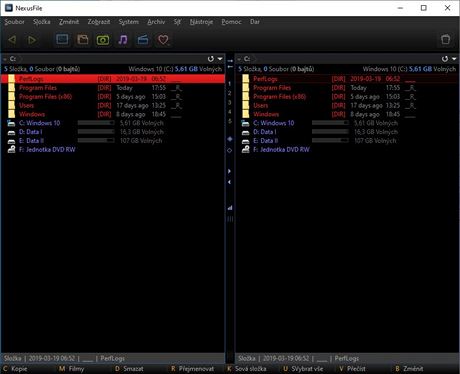Select C: Windows 10 drive in left panel
The height and width of the screenshot is (374, 460).
pos(113,123)
